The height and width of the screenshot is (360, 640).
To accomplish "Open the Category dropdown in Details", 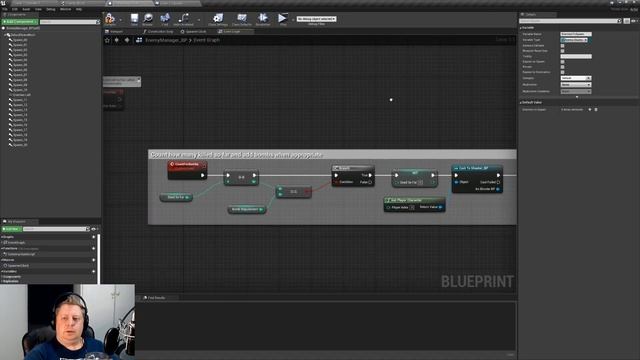I will click(576, 78).
